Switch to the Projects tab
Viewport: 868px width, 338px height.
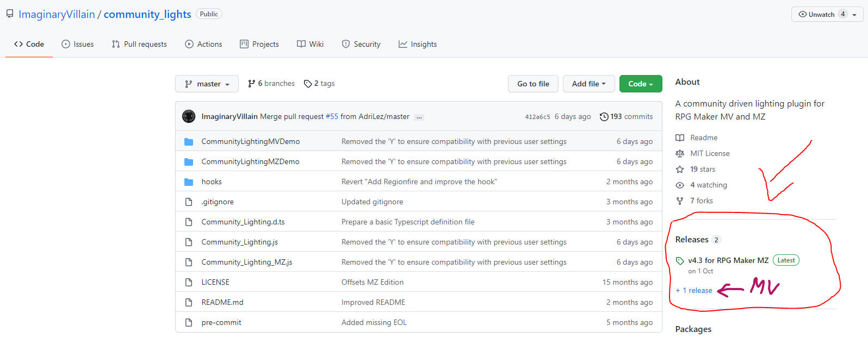pos(259,44)
